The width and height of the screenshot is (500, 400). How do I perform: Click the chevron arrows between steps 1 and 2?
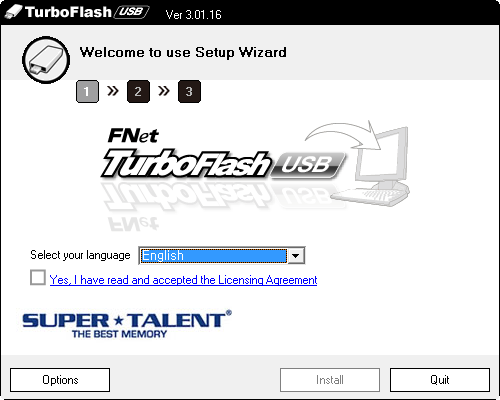[113, 90]
